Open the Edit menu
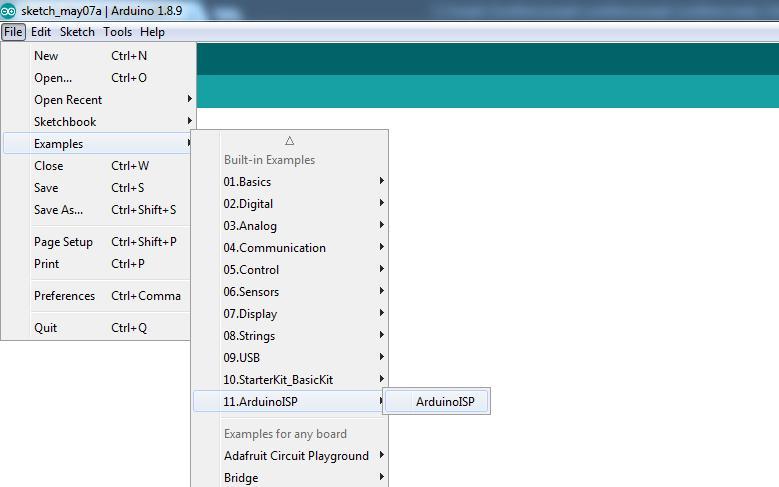 click(x=41, y=32)
